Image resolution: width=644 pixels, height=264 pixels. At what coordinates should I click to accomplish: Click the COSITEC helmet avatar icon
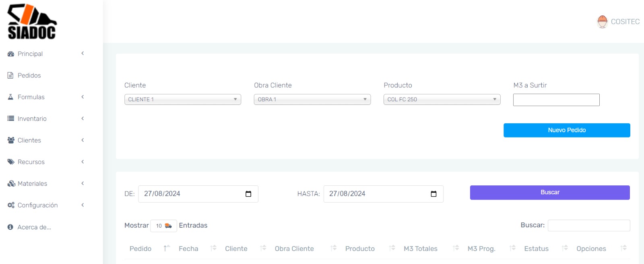(x=602, y=22)
